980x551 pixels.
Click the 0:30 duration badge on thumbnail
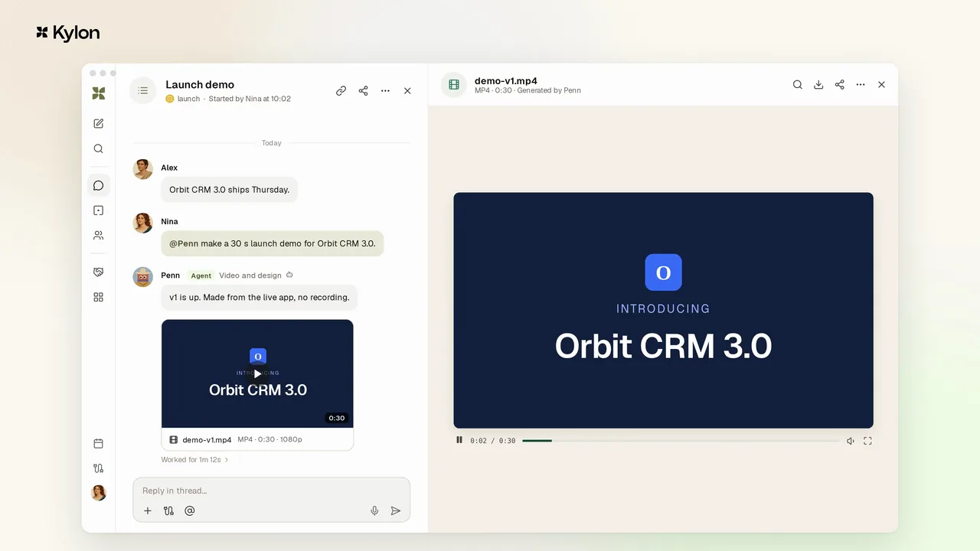(x=337, y=418)
